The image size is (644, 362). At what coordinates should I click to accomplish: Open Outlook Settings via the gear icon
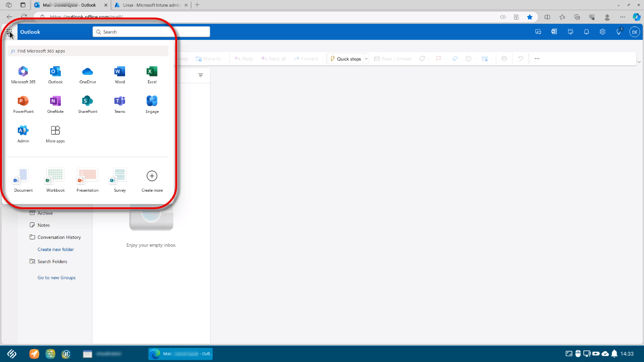pos(603,32)
